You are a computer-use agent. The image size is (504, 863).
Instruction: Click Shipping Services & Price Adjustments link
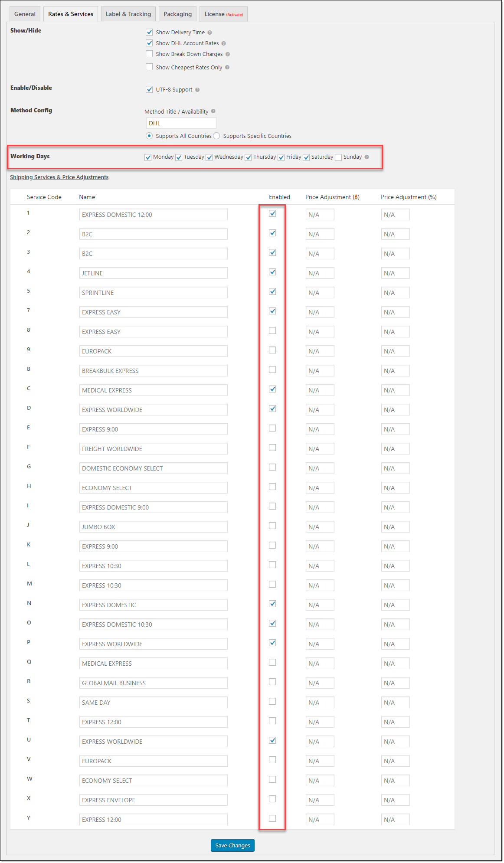coord(59,177)
